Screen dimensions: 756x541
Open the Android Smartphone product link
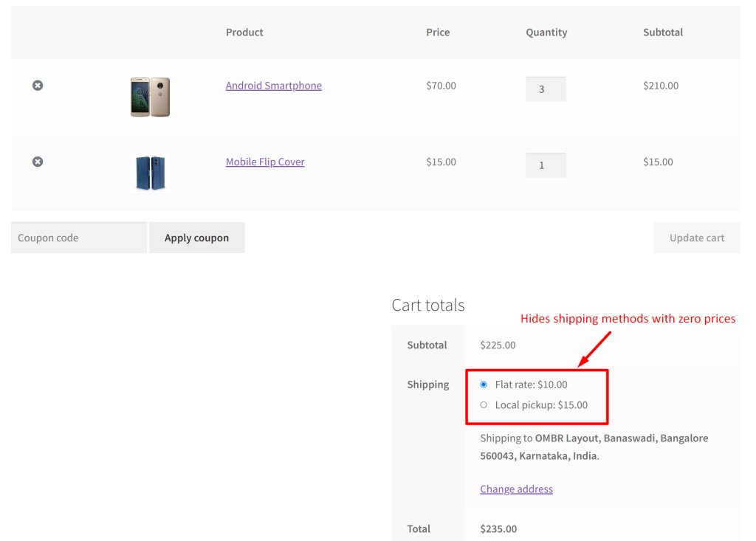click(x=274, y=86)
